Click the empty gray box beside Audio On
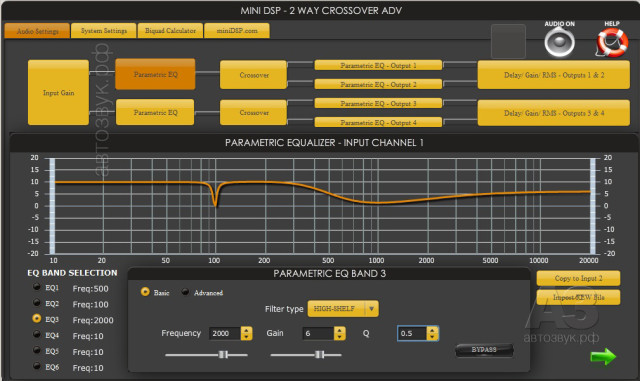This screenshot has height=381, width=640. click(x=508, y=41)
